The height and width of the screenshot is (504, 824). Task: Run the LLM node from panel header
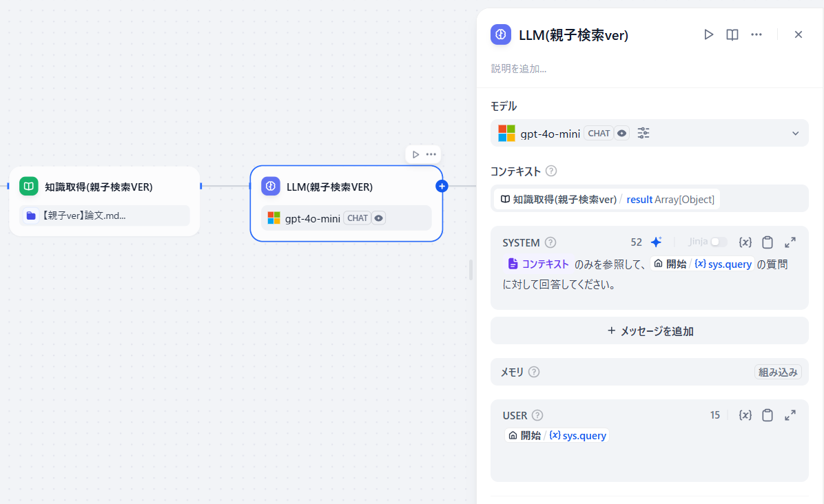click(x=708, y=34)
